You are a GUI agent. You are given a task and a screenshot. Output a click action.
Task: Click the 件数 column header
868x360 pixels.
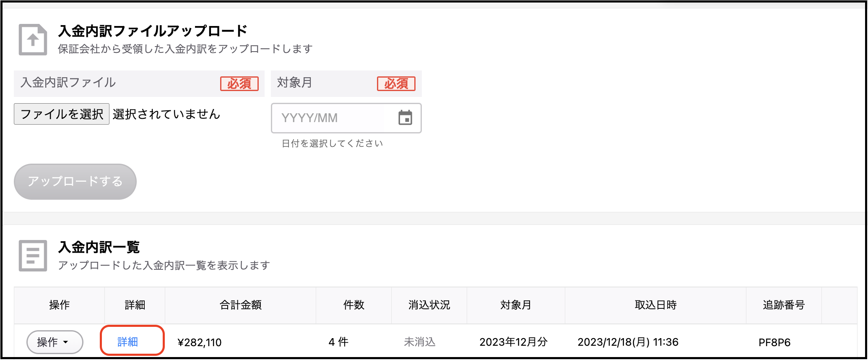[x=353, y=305]
